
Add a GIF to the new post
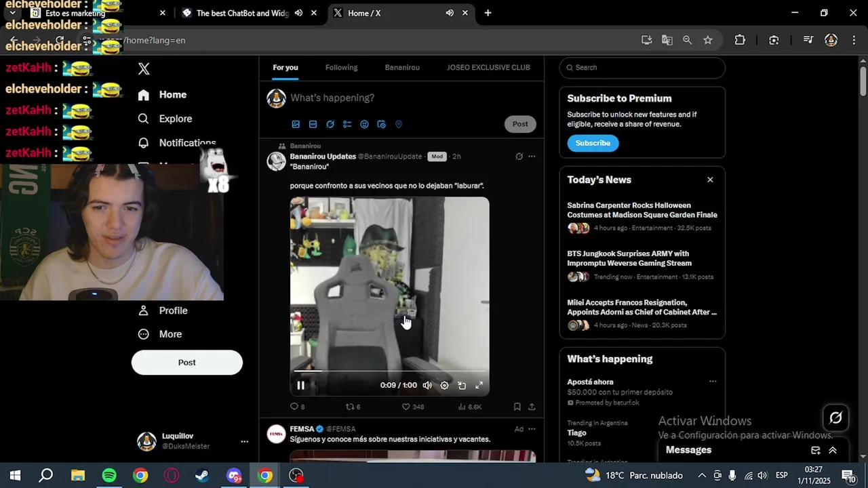(x=313, y=125)
